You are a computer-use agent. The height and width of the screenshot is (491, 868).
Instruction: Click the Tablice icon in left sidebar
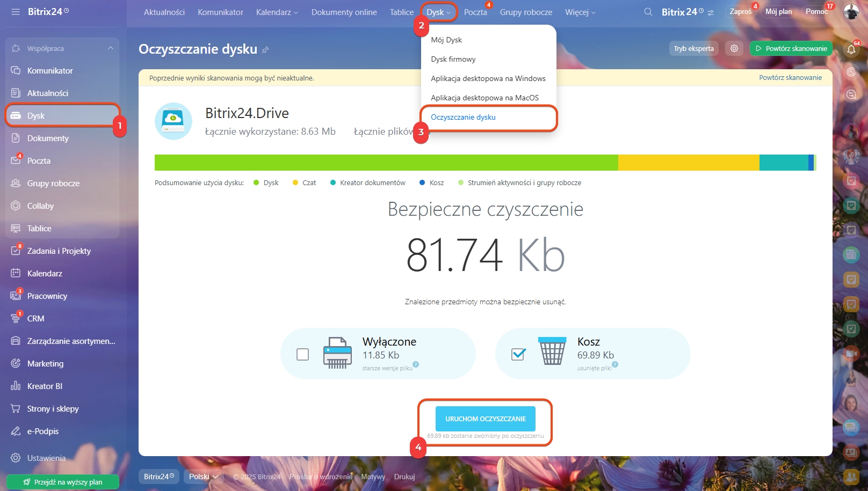[x=16, y=228]
